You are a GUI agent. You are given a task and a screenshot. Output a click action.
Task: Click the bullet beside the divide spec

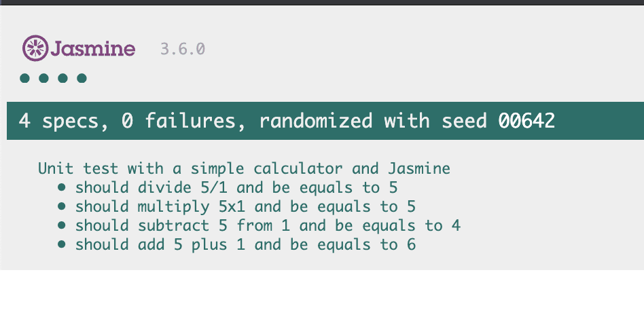point(62,187)
